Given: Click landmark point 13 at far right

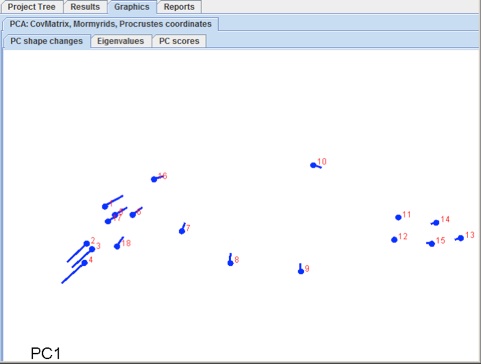Looking at the screenshot, I should click(461, 238).
